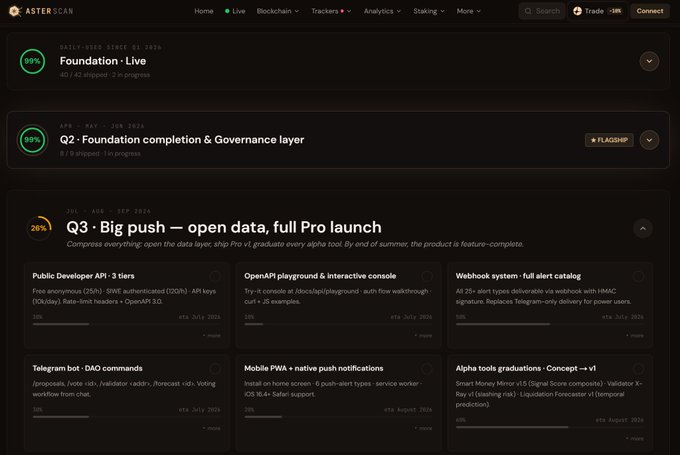Click the Trade button
The image size is (680, 455).
598,11
